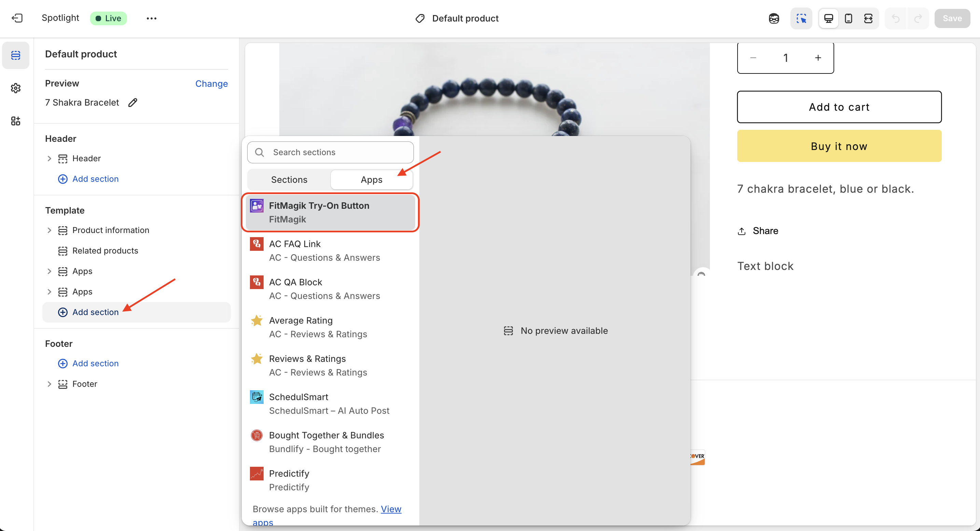Click the Sections sidebar icon

[16, 55]
